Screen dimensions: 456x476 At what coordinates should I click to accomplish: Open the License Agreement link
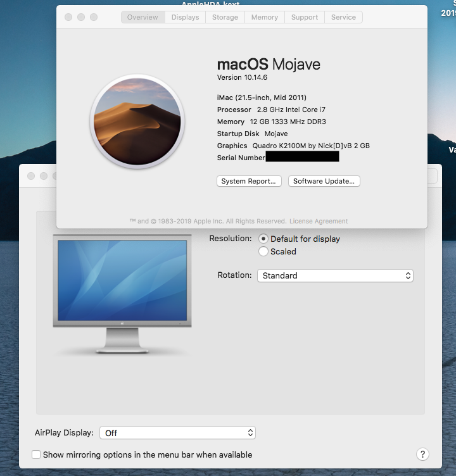(x=319, y=222)
